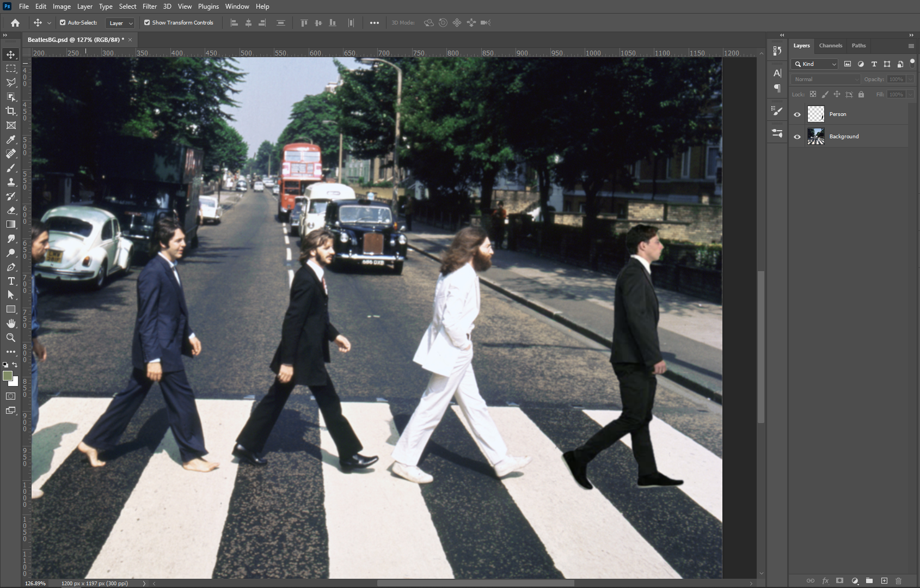
Task: Select the Horizontal Type tool
Action: click(x=11, y=281)
